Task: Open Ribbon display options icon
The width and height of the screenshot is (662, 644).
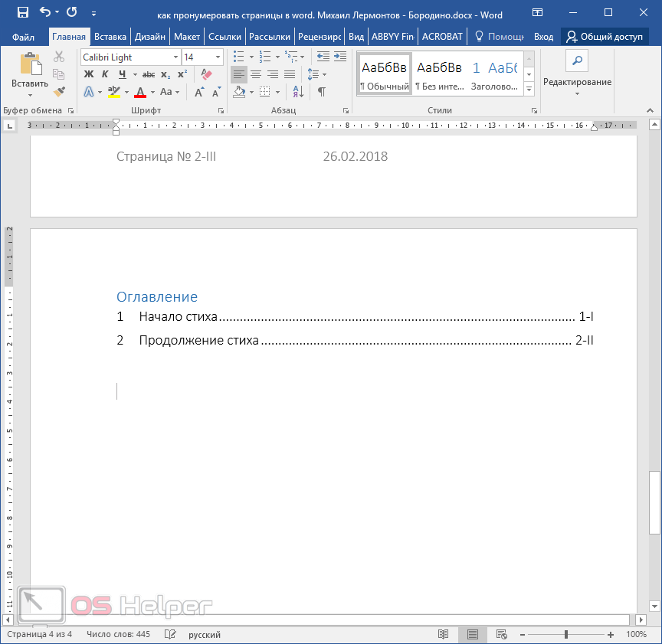Action: point(537,12)
